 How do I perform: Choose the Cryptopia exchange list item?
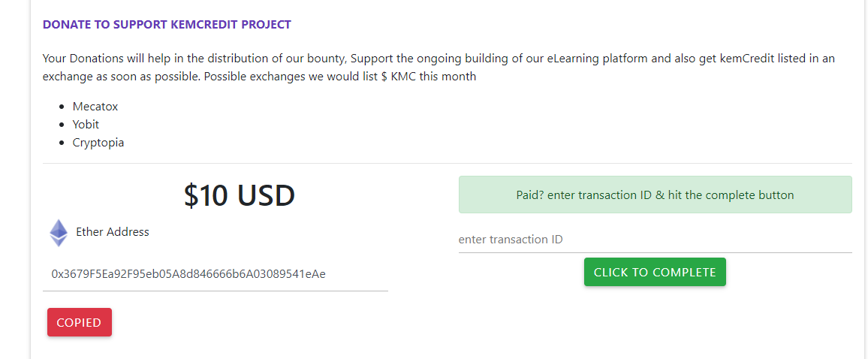98,143
